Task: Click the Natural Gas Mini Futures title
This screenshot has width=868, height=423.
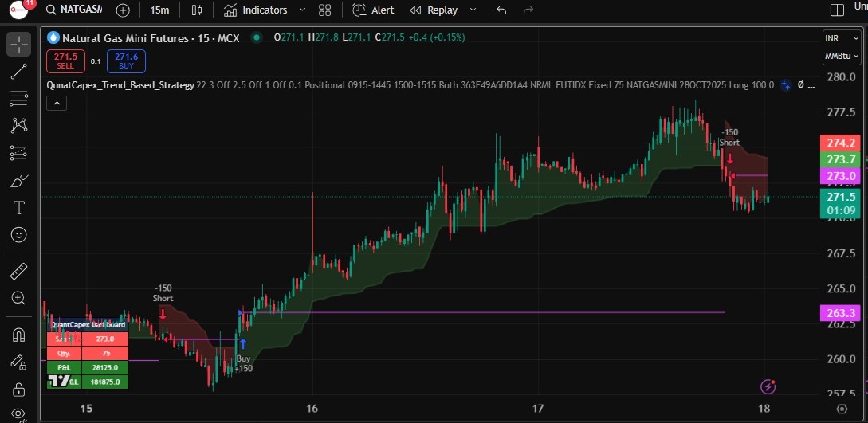Action: tap(151, 37)
